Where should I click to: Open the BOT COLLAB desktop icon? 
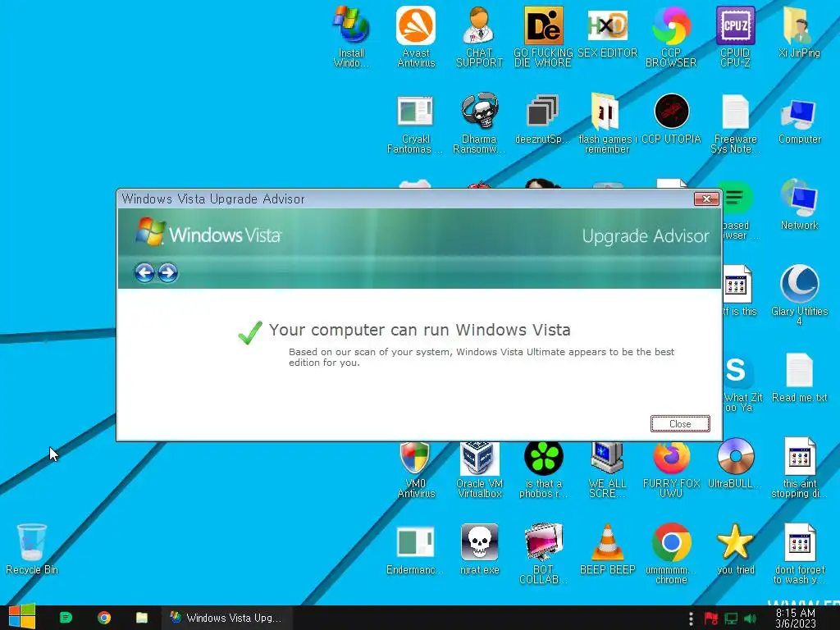pyautogui.click(x=543, y=554)
